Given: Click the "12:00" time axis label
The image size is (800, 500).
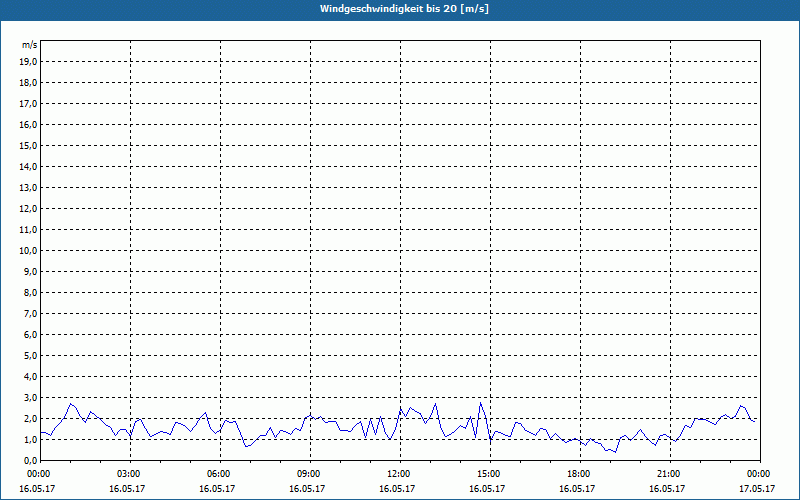Looking at the screenshot, I should point(400,474).
